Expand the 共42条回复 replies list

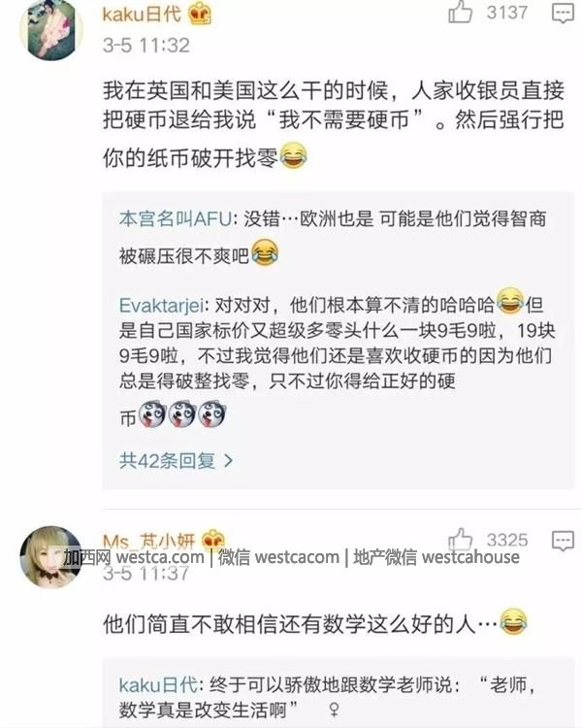pos(176,460)
